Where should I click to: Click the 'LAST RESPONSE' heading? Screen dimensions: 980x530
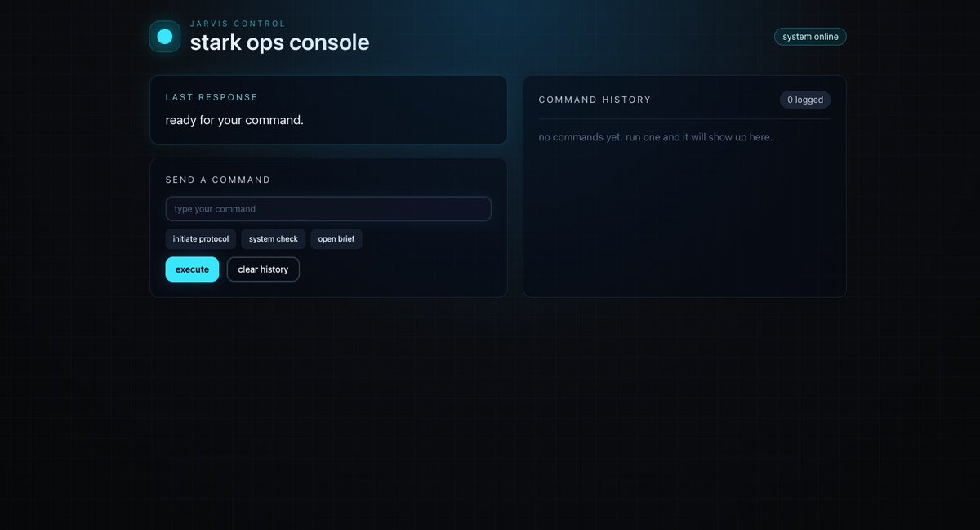tap(212, 97)
